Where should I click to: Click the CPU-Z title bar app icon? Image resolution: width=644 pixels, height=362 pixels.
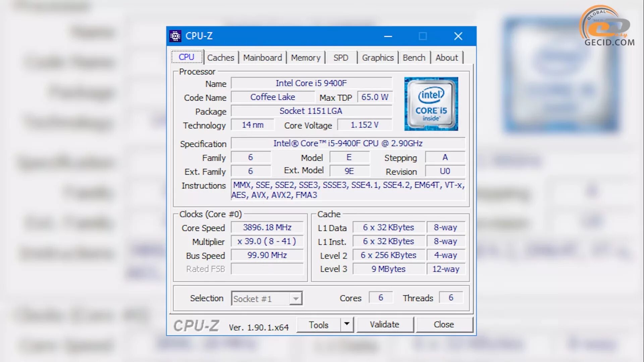point(175,36)
